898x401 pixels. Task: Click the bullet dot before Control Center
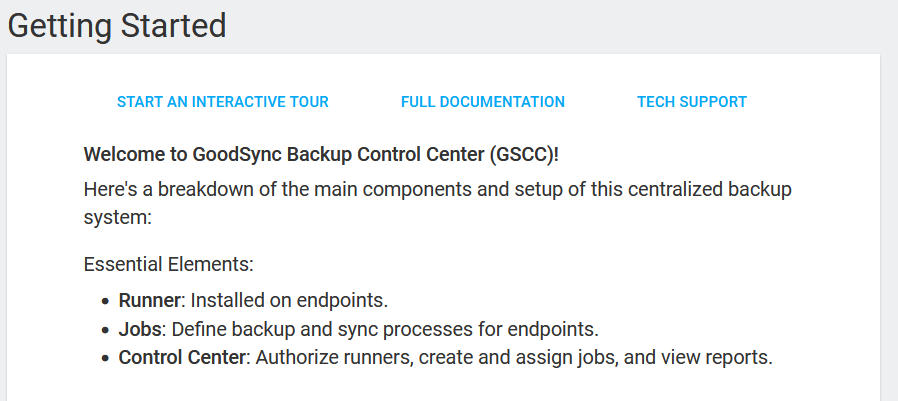pyautogui.click(x=106, y=358)
